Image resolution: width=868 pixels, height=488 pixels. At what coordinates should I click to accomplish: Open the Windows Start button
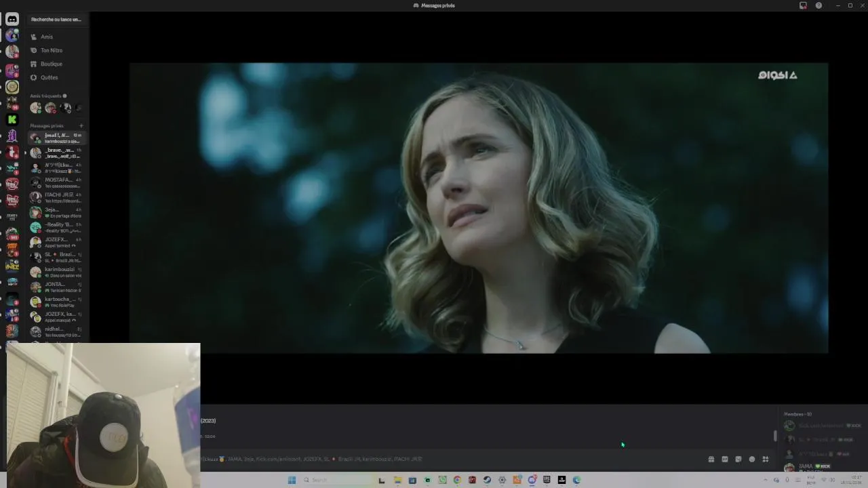coord(292,480)
